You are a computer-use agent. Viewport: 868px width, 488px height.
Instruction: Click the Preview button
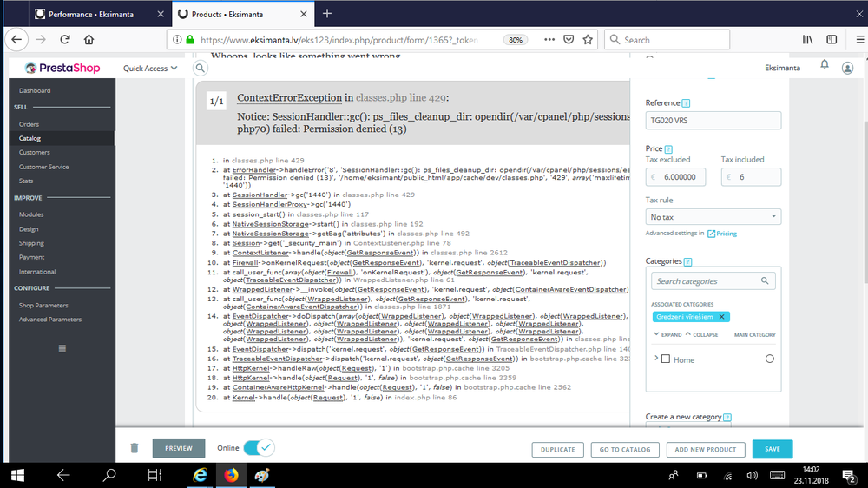coord(178,448)
